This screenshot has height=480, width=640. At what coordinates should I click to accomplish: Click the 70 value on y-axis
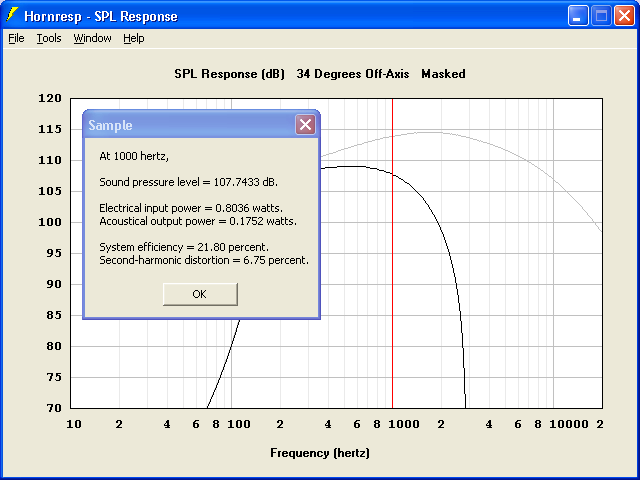[x=53, y=408]
